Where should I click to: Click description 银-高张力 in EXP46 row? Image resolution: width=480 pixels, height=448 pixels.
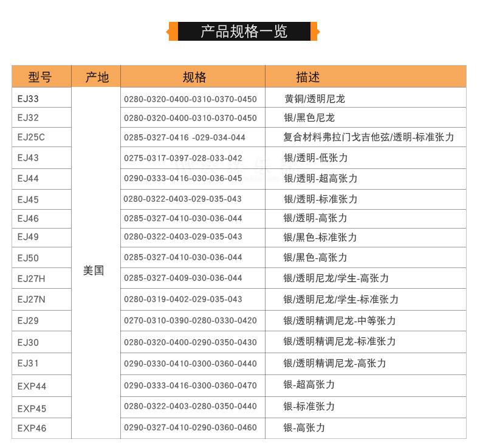tap(304, 427)
